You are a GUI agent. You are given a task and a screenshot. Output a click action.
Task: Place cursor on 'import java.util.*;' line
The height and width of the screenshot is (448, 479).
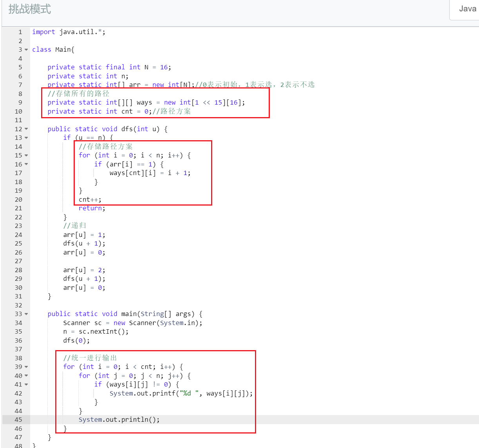[x=69, y=32]
